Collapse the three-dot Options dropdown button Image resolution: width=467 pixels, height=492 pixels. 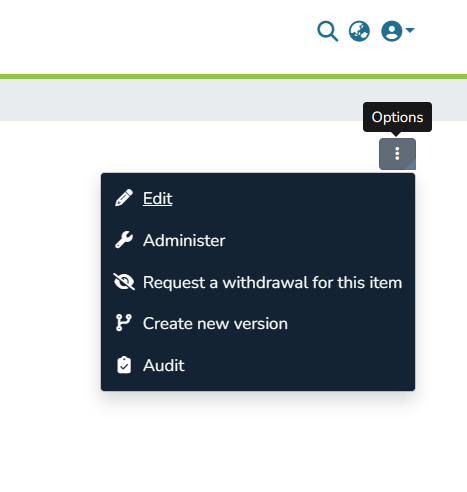coord(397,154)
